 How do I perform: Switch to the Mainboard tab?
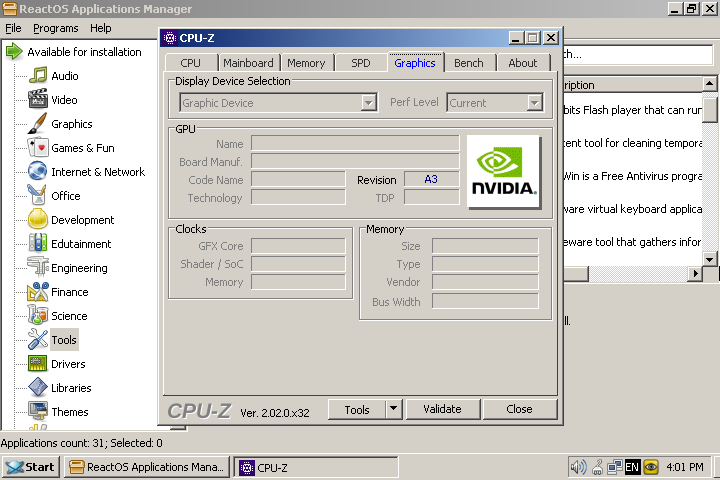click(248, 63)
